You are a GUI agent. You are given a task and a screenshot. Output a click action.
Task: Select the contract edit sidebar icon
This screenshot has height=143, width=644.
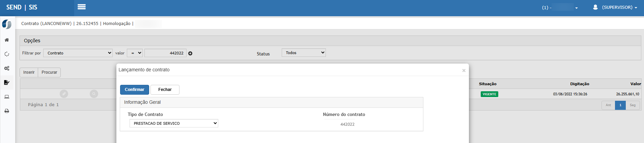tap(7, 82)
